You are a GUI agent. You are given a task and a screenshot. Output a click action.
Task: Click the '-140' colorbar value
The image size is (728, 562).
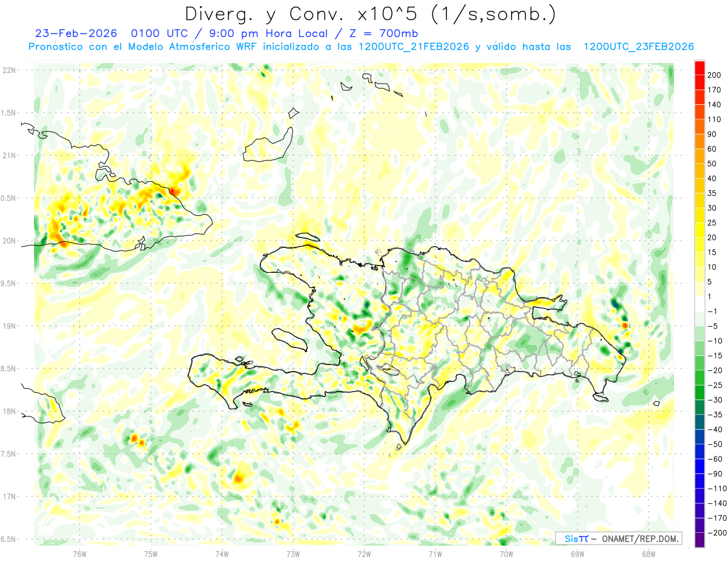(716, 503)
